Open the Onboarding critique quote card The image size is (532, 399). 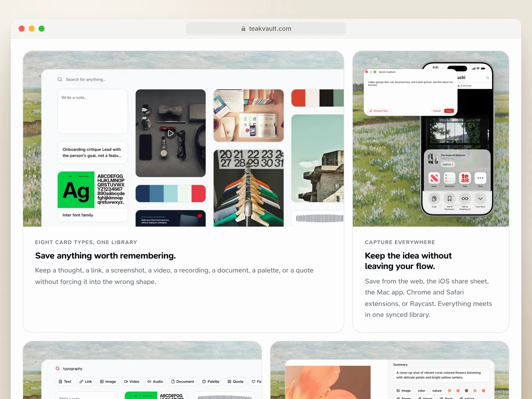coord(92,153)
